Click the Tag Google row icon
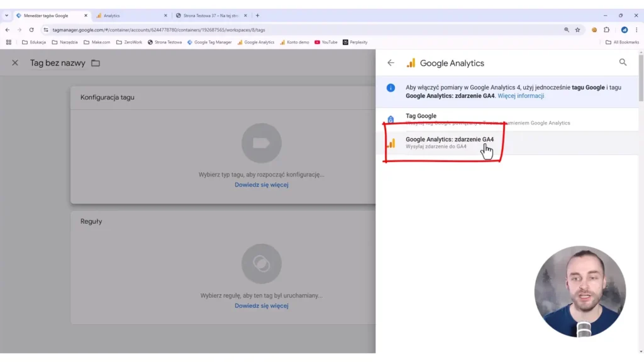 tap(391, 119)
